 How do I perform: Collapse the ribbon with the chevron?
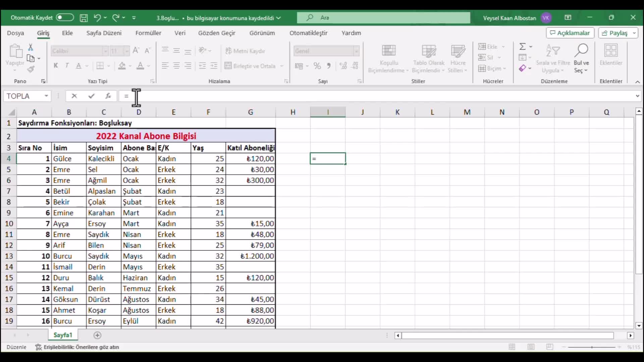(x=638, y=81)
